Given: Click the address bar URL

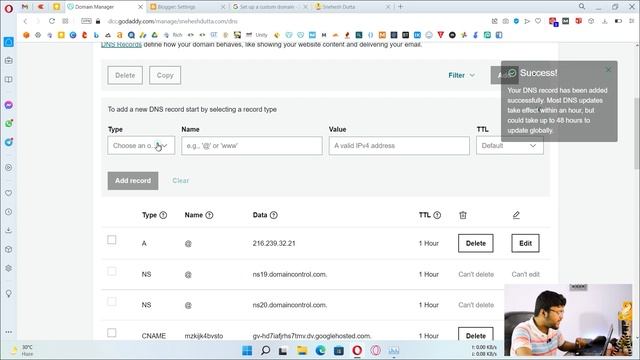Looking at the screenshot, I should pyautogui.click(x=171, y=21).
